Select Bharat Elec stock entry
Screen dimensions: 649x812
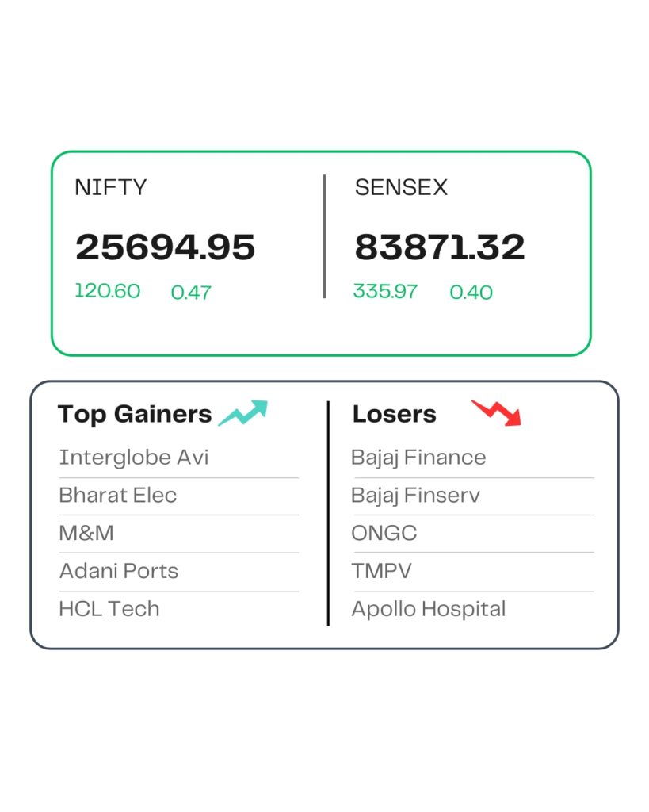click(117, 496)
